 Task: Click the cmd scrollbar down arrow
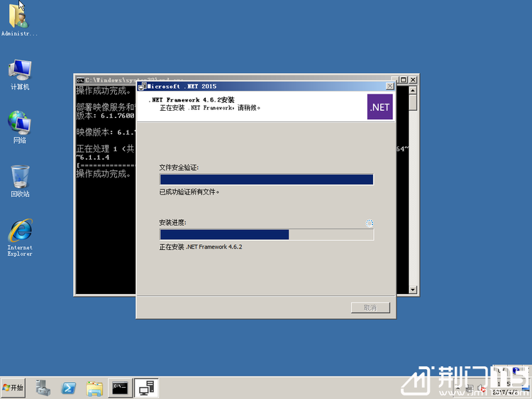tap(413, 290)
